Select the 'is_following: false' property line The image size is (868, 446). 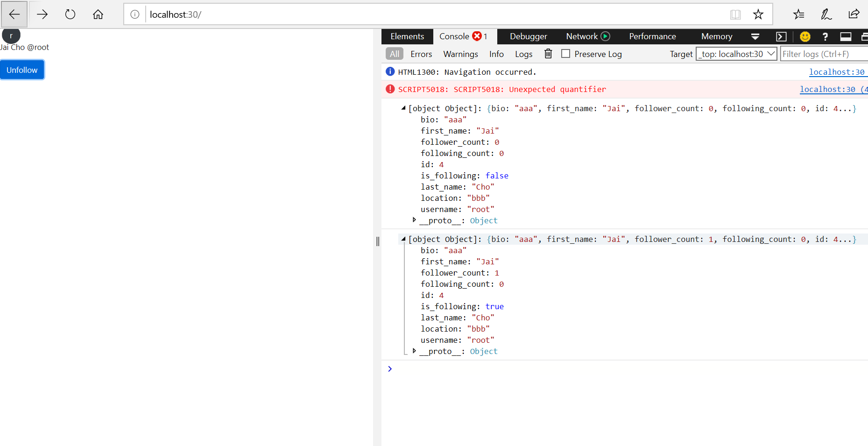465,176
